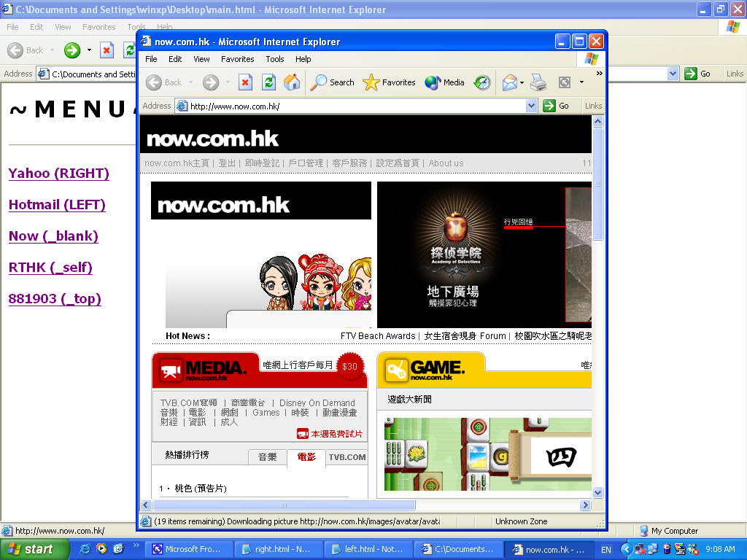Screen dimensions: 747x560
Task: Click the Mail envelope toolbar icon
Action: (509, 82)
